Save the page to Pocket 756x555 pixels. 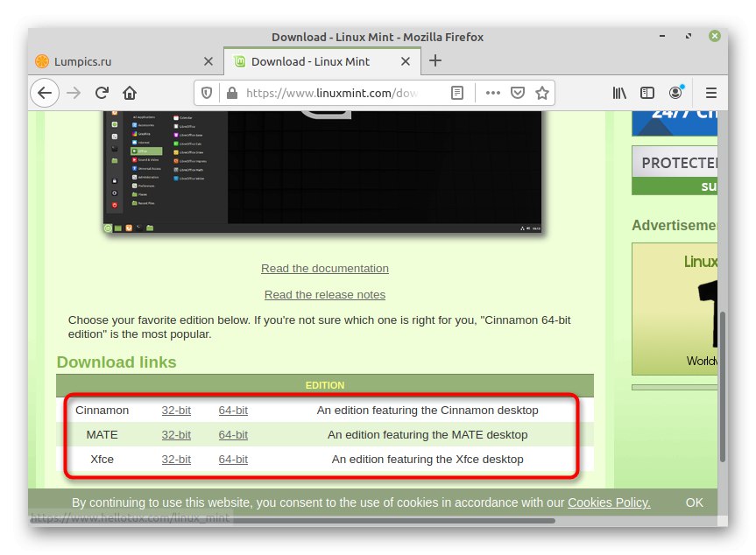[x=518, y=93]
